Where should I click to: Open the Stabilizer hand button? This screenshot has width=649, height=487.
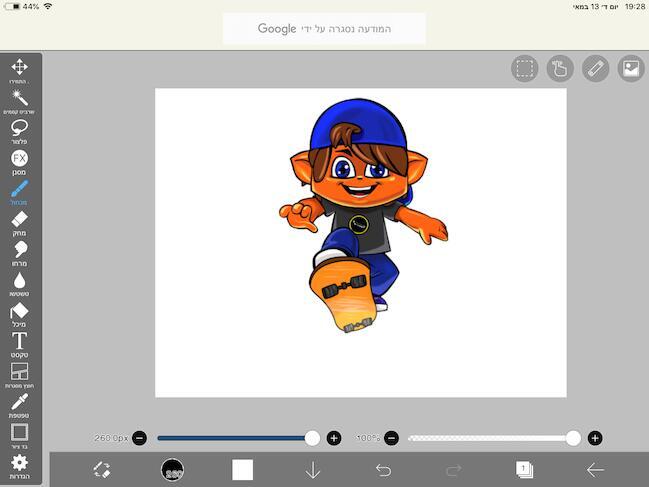[560, 68]
